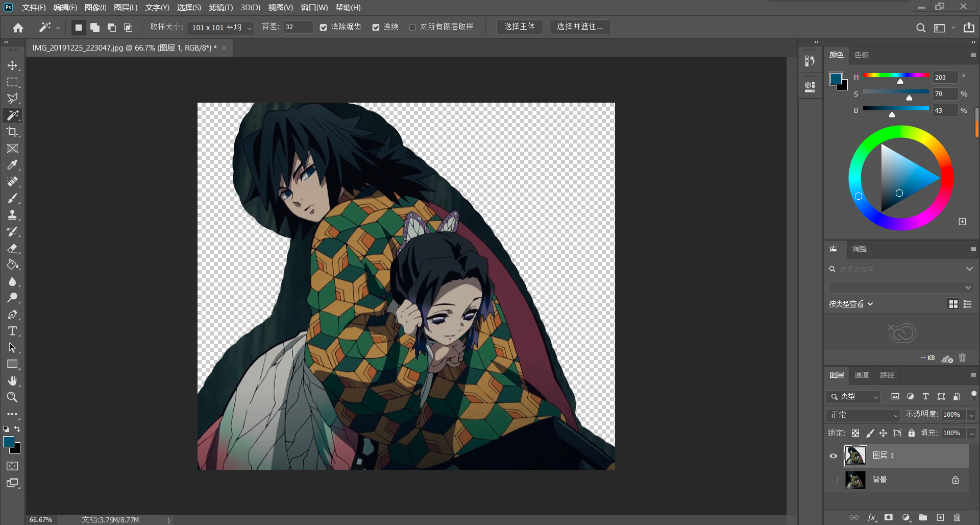Image resolution: width=980 pixels, height=525 pixels.
Task: Enable 对所有图层取样 option
Action: [412, 27]
